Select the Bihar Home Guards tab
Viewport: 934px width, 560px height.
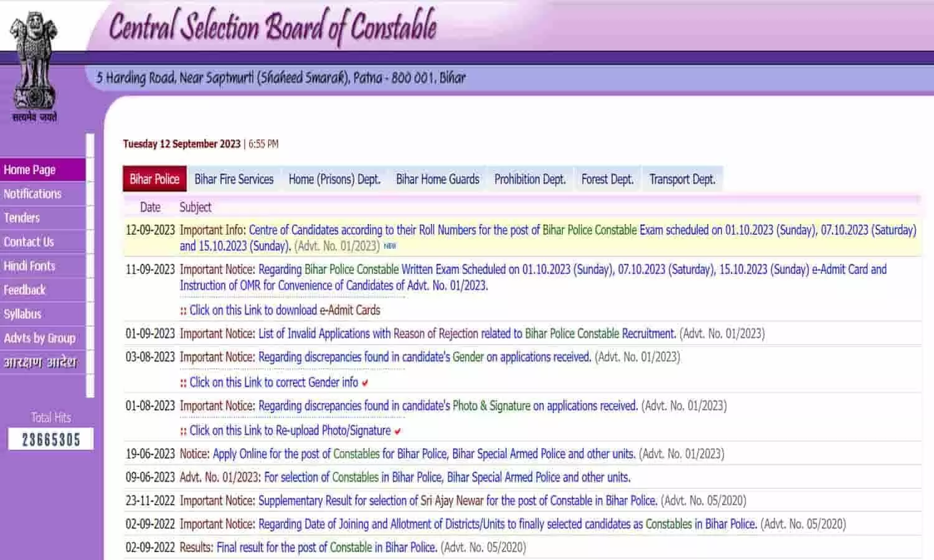[437, 179]
